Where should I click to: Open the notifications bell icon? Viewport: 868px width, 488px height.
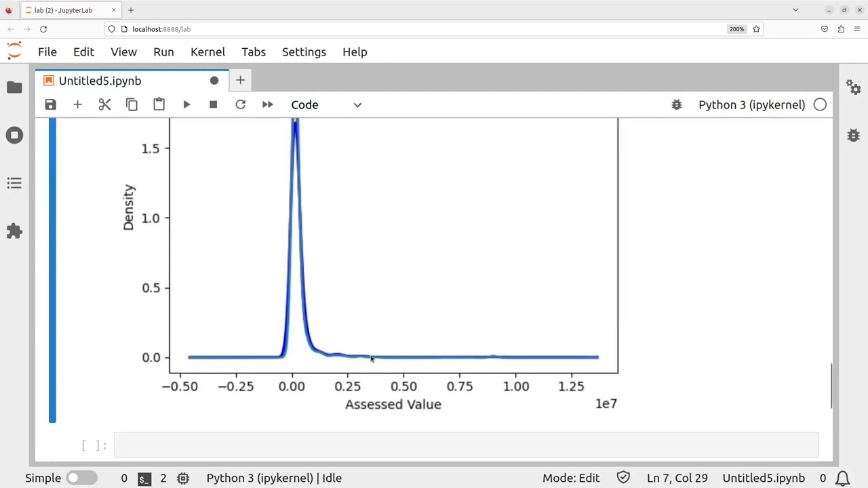pyautogui.click(x=842, y=479)
